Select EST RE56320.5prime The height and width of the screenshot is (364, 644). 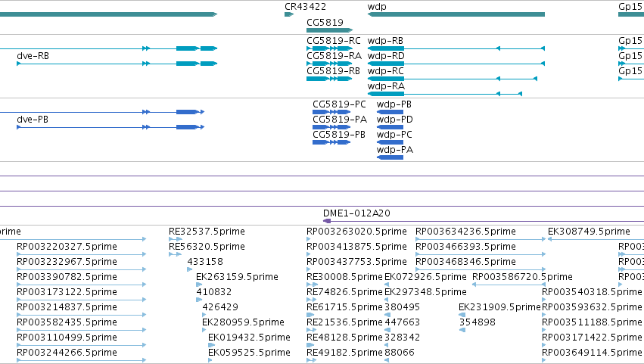207,247
